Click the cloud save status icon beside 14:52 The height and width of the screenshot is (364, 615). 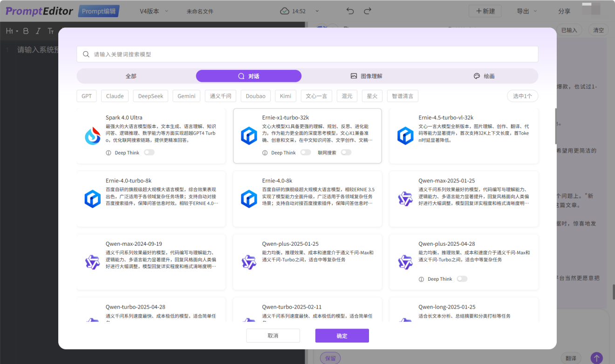tap(285, 11)
